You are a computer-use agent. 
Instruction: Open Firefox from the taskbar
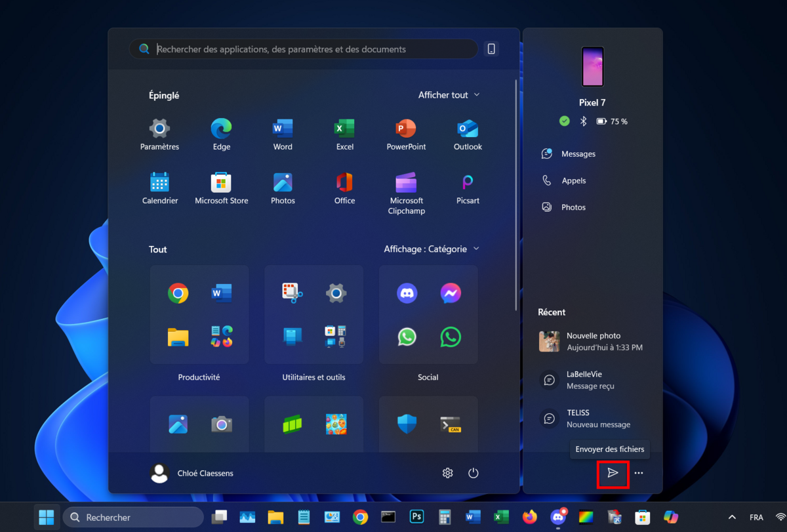click(529, 518)
